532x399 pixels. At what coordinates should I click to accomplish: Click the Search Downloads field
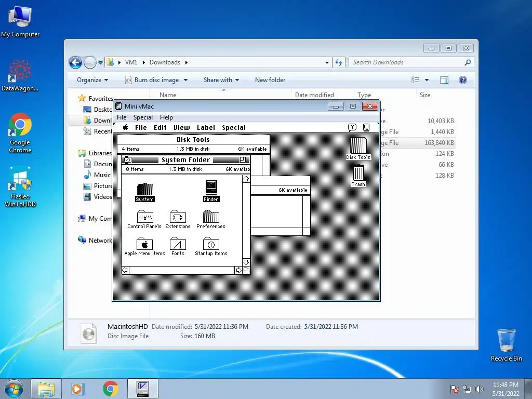(411, 62)
